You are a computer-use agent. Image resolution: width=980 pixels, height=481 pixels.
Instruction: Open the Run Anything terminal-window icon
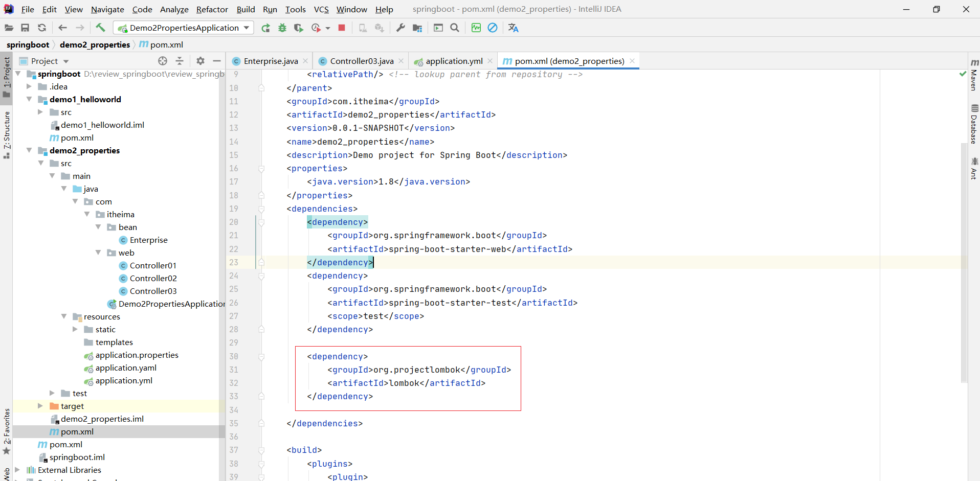(438, 28)
